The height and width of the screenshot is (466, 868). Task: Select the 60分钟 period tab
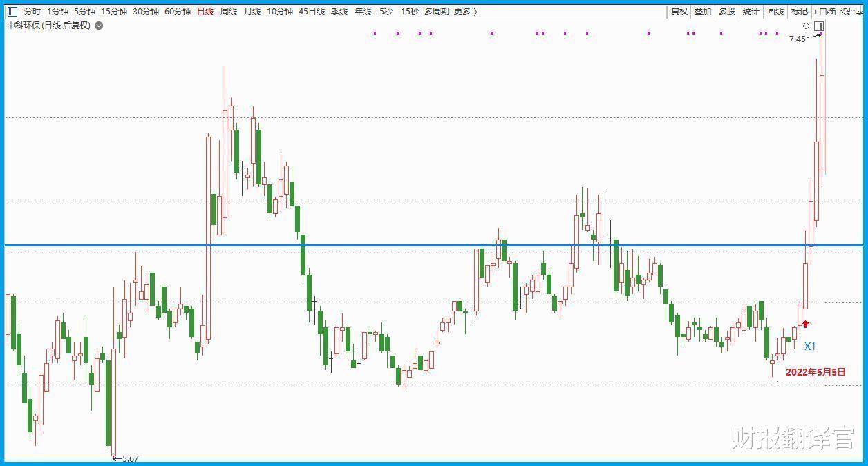tap(178, 12)
